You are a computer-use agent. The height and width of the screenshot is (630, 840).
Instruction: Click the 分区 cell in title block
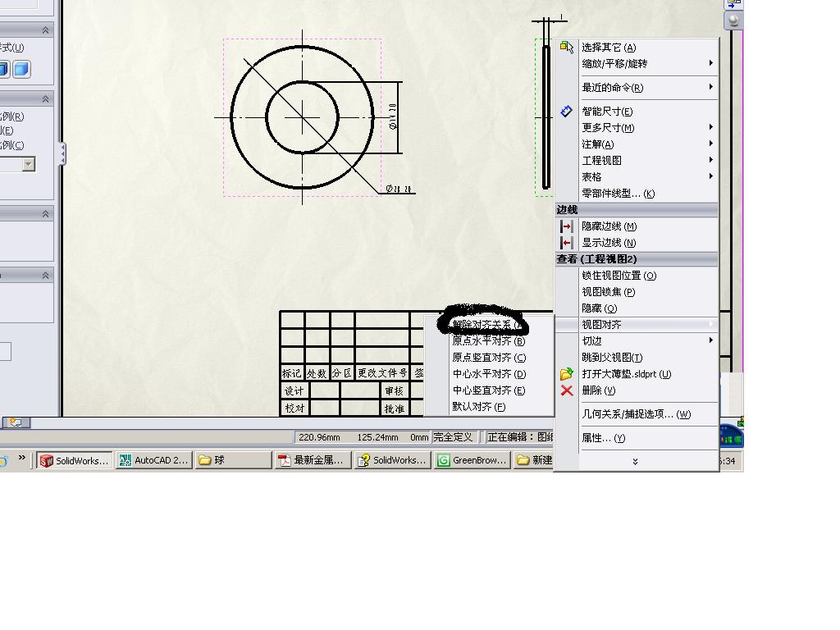click(x=342, y=373)
